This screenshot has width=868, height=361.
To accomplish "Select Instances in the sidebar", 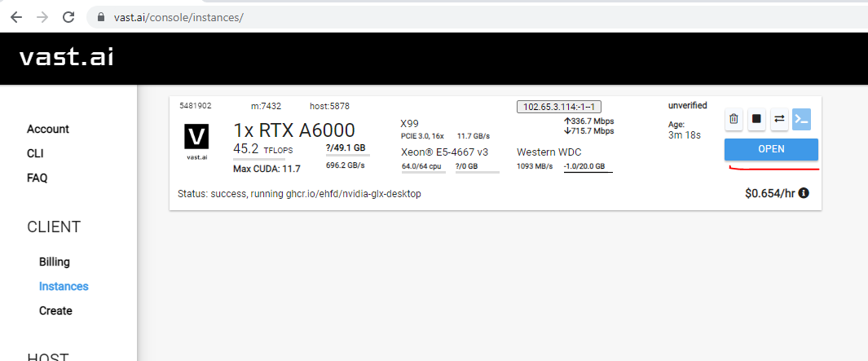I will pos(64,286).
